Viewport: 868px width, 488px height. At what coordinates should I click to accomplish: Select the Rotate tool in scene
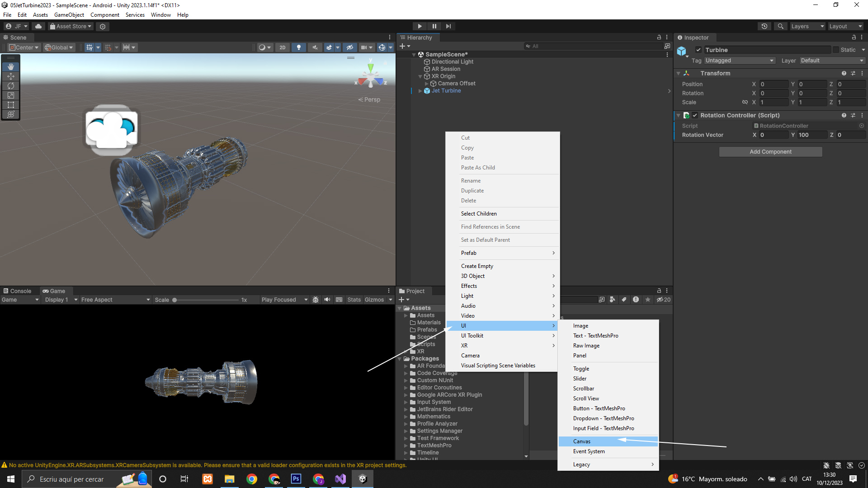coord(11,86)
